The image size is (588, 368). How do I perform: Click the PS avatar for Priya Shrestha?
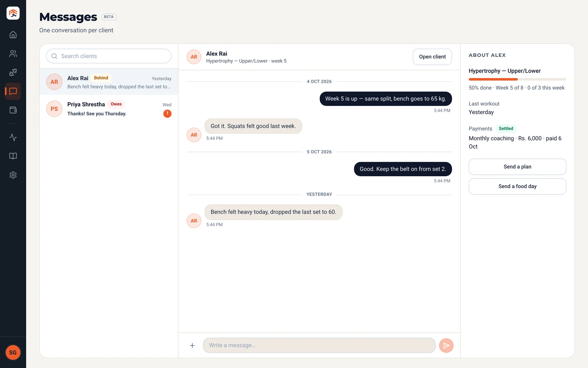pyautogui.click(x=54, y=109)
